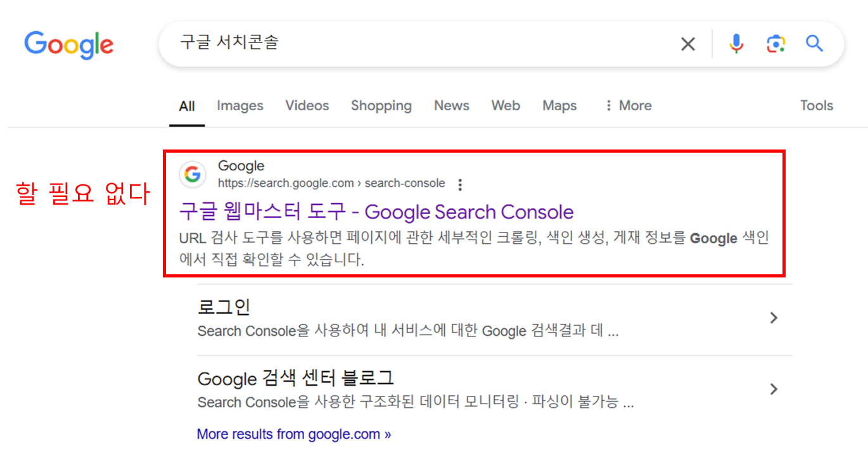Open three-dot menu beside search-console URL
The height and width of the screenshot is (458, 868).
point(461,184)
